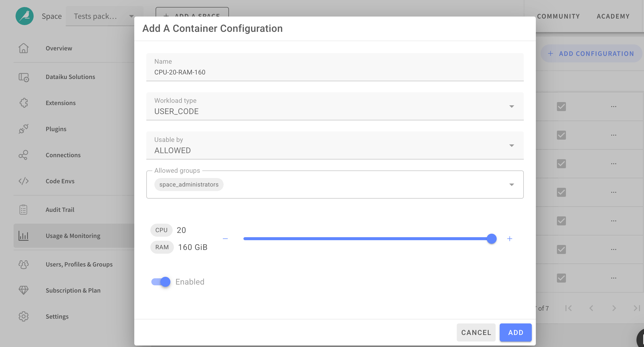Switch to the COMMUNITY tab

(x=558, y=16)
